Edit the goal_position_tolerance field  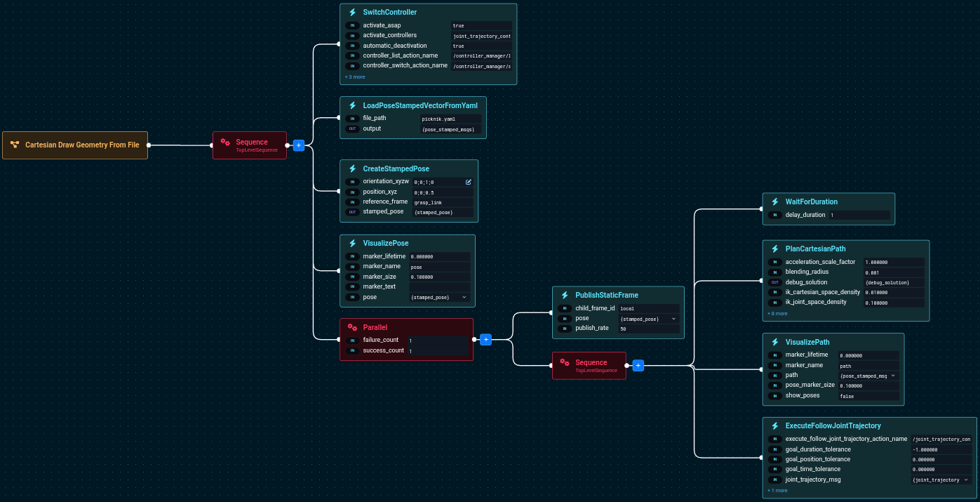[x=941, y=459]
